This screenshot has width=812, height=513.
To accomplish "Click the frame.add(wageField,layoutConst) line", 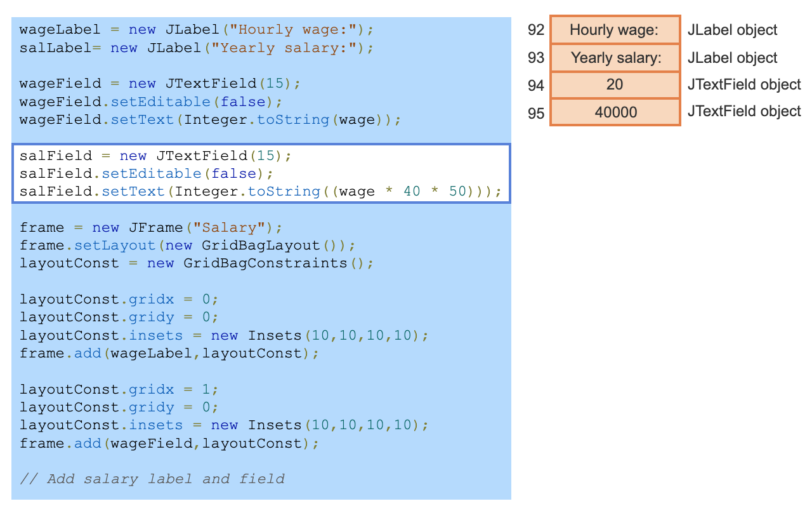I will click(x=169, y=443).
